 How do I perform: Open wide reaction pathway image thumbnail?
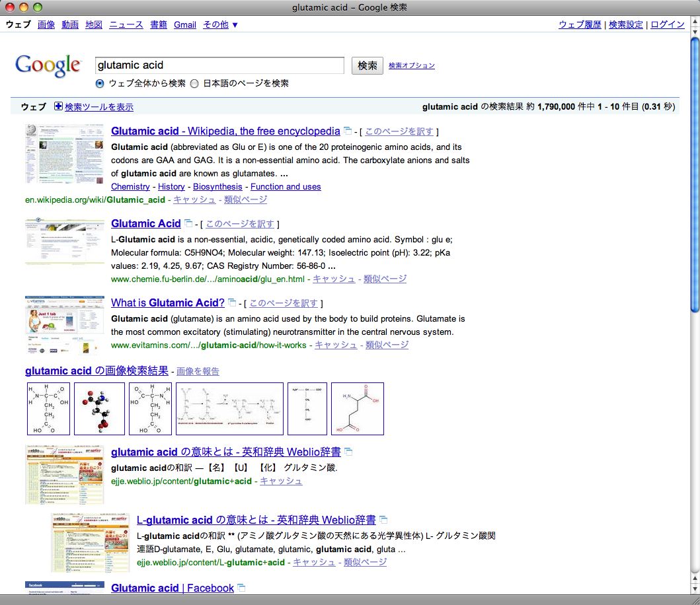tap(229, 409)
